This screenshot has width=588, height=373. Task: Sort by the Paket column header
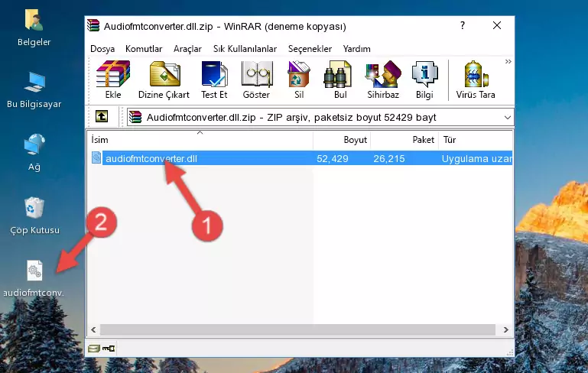(404, 140)
